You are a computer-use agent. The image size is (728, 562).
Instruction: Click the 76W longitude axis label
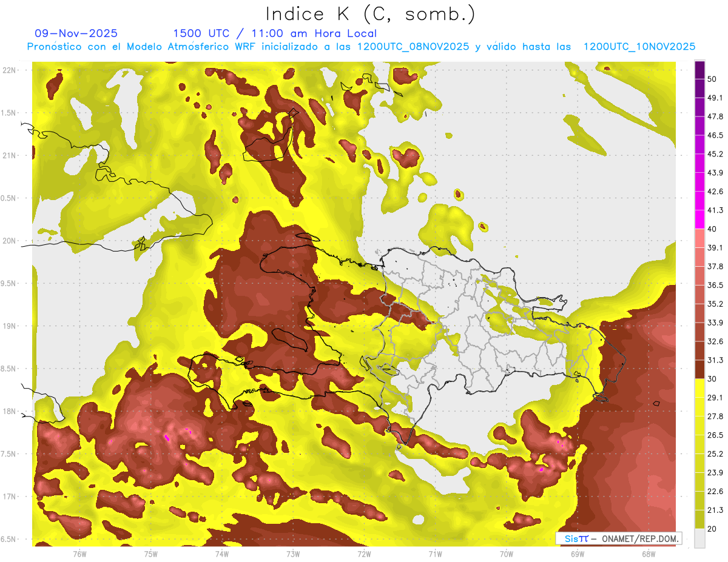tap(79, 554)
